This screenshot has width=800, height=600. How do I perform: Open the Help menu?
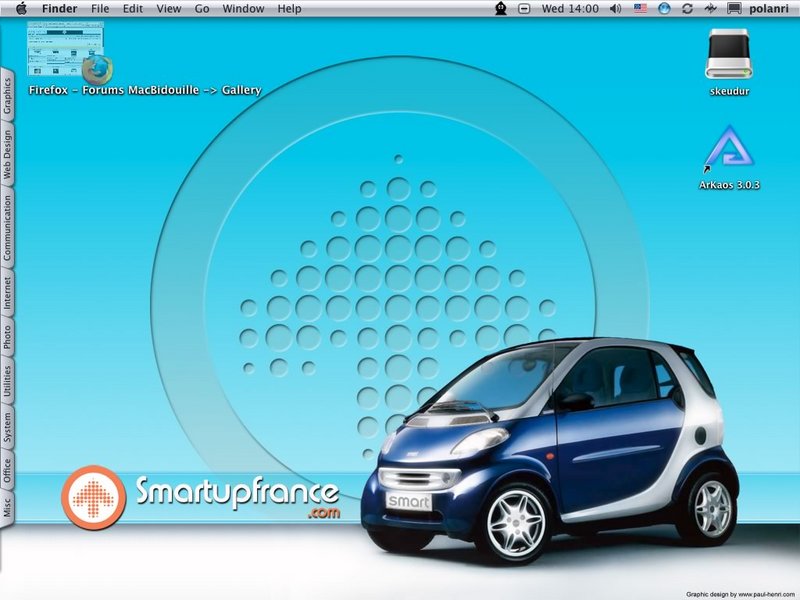pos(289,9)
